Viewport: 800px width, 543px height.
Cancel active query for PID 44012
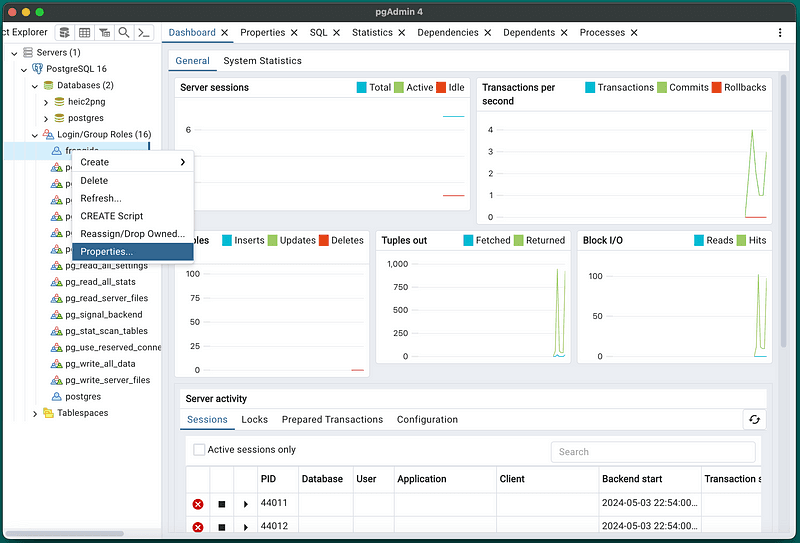[x=221, y=527]
